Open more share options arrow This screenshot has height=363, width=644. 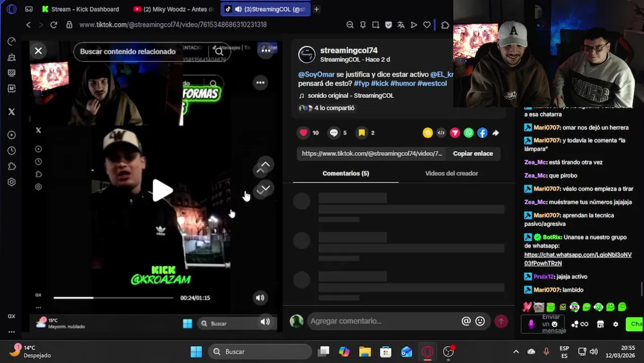(496, 133)
